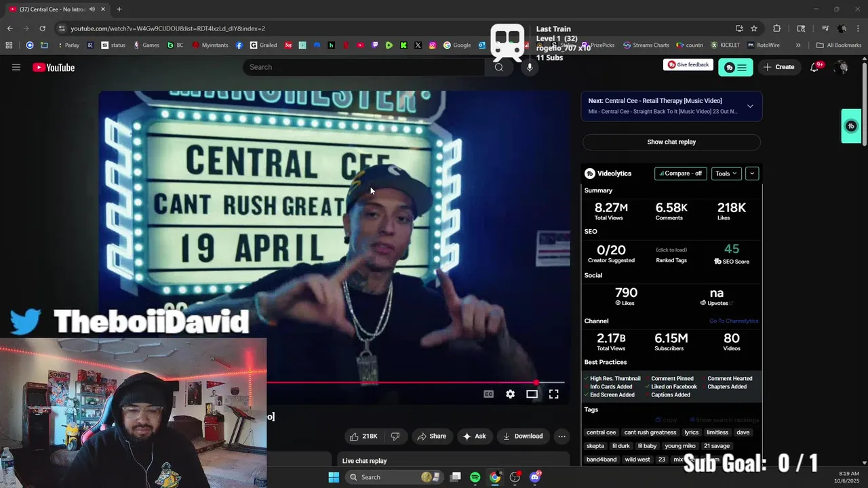Switch to theater mode
Screen dimensions: 868x488
532,394
